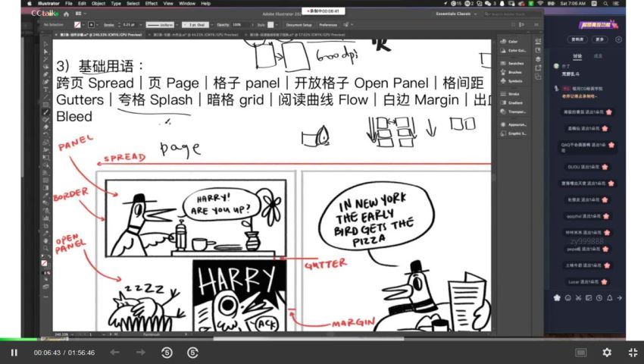Switch to the first document tab at 240.33%
Image resolution: width=644 pixels, height=364 pixels.
[101, 35]
